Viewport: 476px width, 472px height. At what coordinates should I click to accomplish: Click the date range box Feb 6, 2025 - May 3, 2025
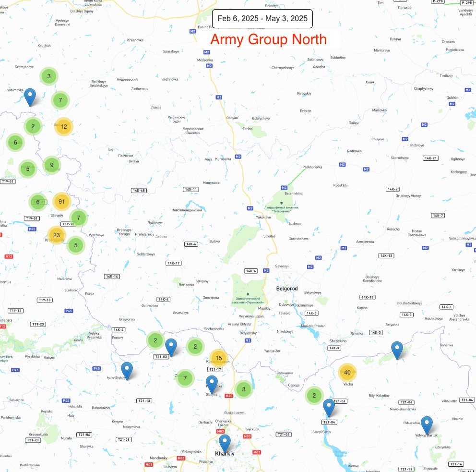[x=262, y=19]
